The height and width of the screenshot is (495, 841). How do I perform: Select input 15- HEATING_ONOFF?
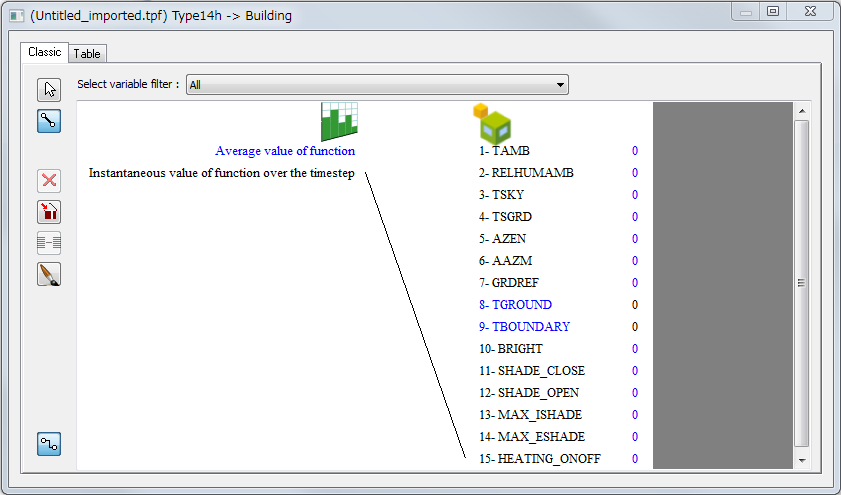pos(540,459)
